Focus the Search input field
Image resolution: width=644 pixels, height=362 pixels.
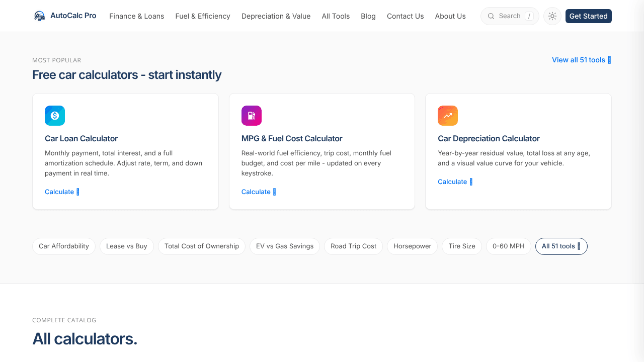click(x=510, y=16)
